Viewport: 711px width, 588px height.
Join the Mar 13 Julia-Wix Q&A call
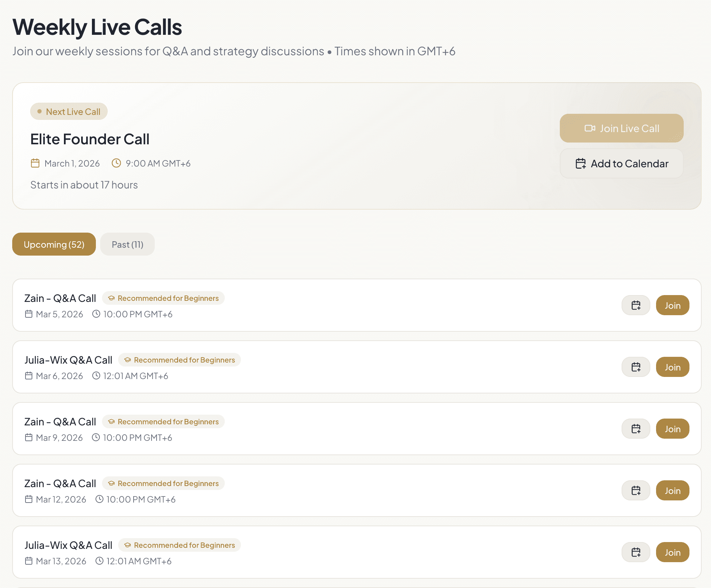coord(672,552)
